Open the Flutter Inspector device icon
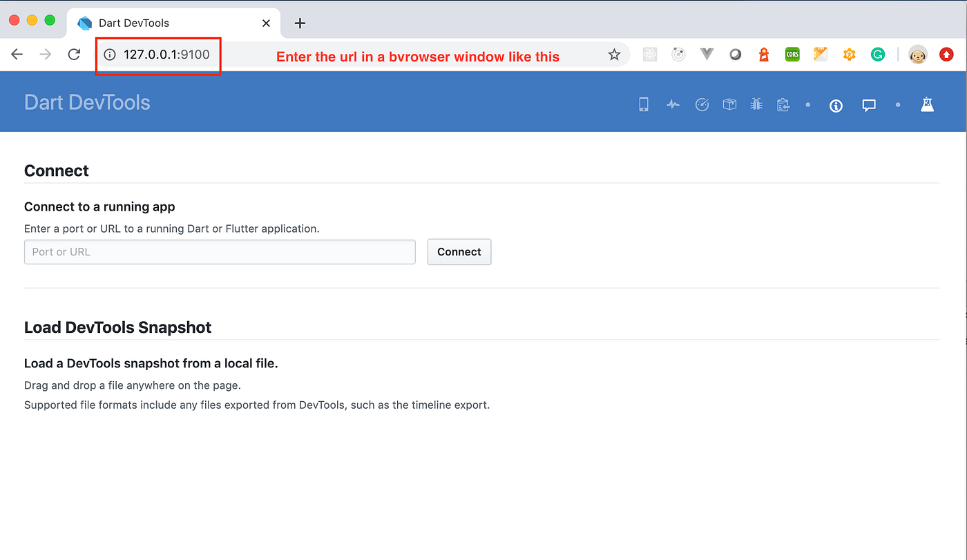This screenshot has height=560, width=967. click(x=643, y=104)
